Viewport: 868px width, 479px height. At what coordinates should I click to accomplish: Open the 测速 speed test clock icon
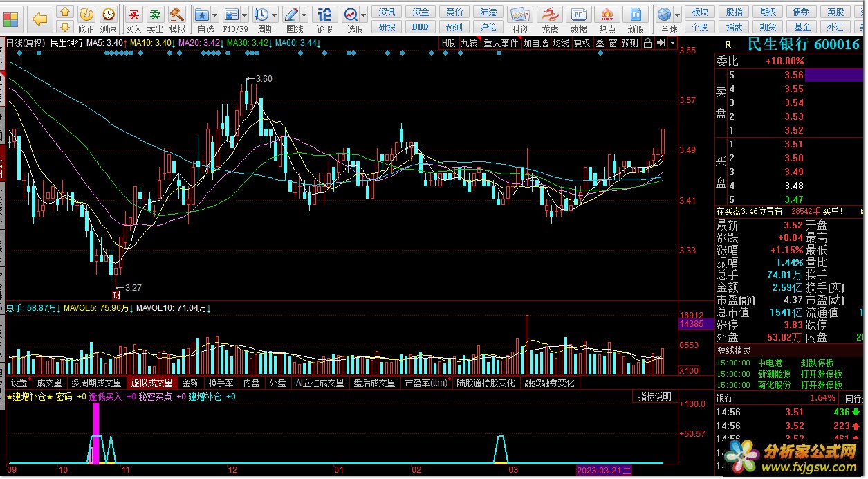pyautogui.click(x=108, y=19)
